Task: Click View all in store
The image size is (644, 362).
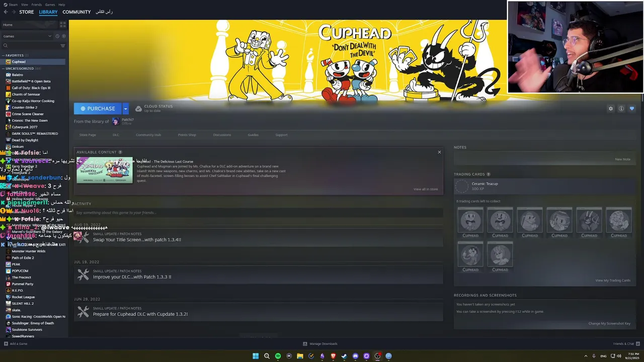Action: pos(426,189)
